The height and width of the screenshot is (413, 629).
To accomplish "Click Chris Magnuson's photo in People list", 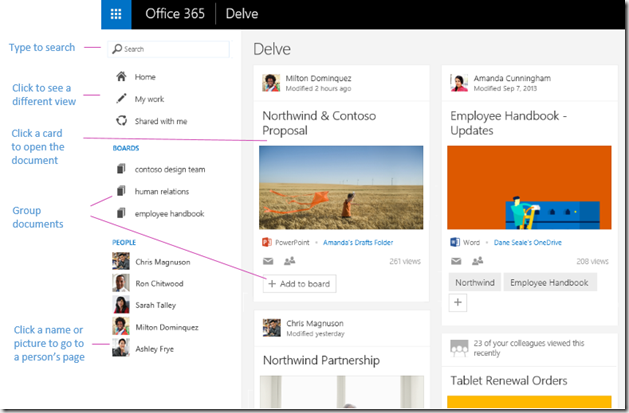I will click(x=121, y=261).
